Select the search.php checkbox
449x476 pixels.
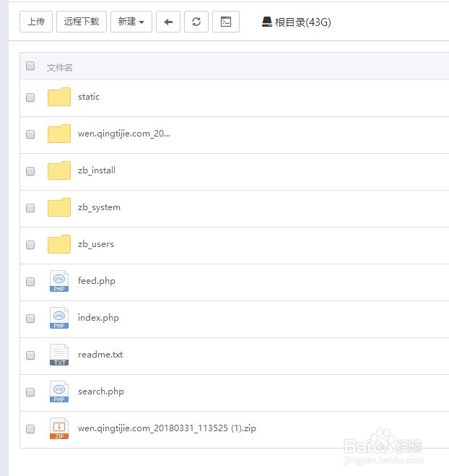pos(30,392)
